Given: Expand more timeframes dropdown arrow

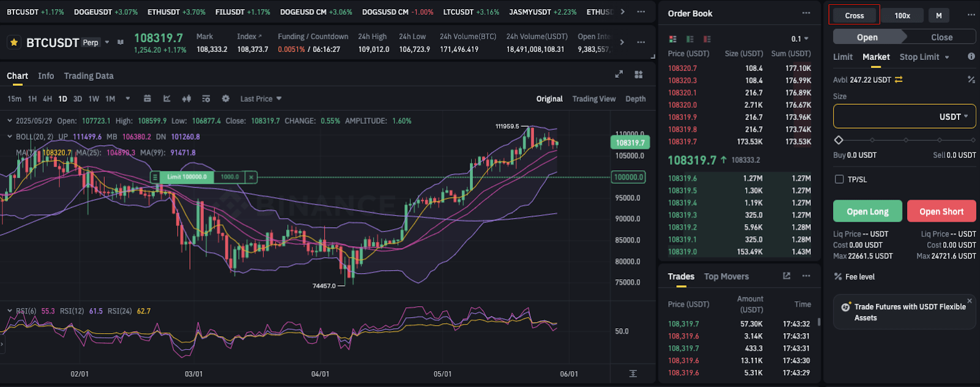Looking at the screenshot, I should (x=127, y=99).
